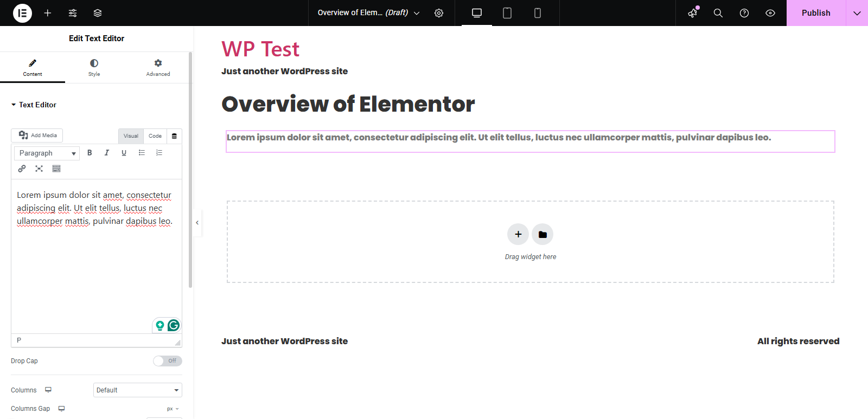Switch to tablet preview mode
The image size is (868, 419).
pyautogui.click(x=507, y=13)
